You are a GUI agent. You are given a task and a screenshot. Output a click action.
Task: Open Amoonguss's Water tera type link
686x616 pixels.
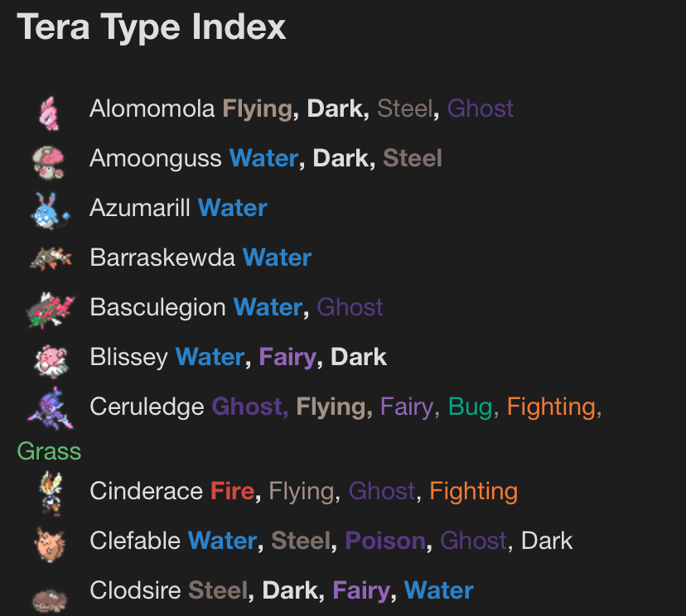pos(263,158)
